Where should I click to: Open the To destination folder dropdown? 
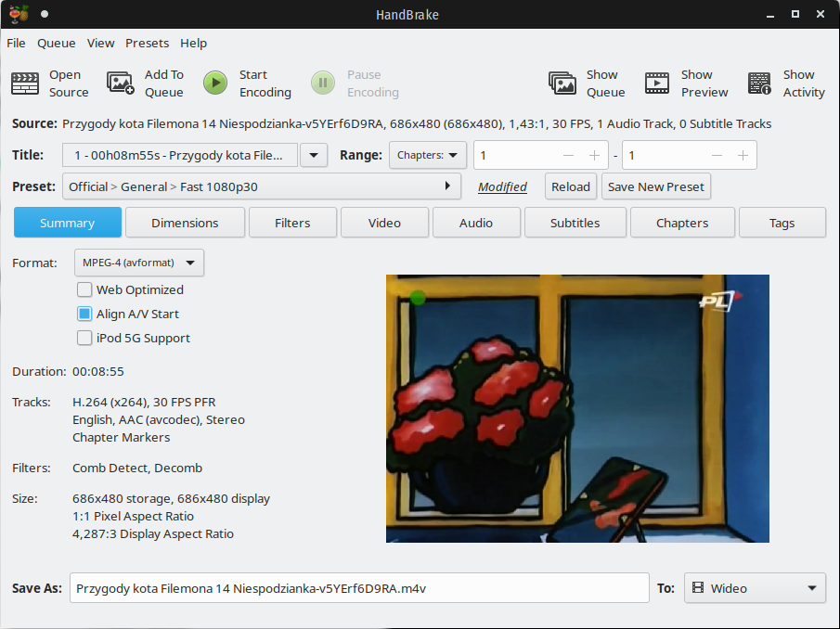coord(755,588)
